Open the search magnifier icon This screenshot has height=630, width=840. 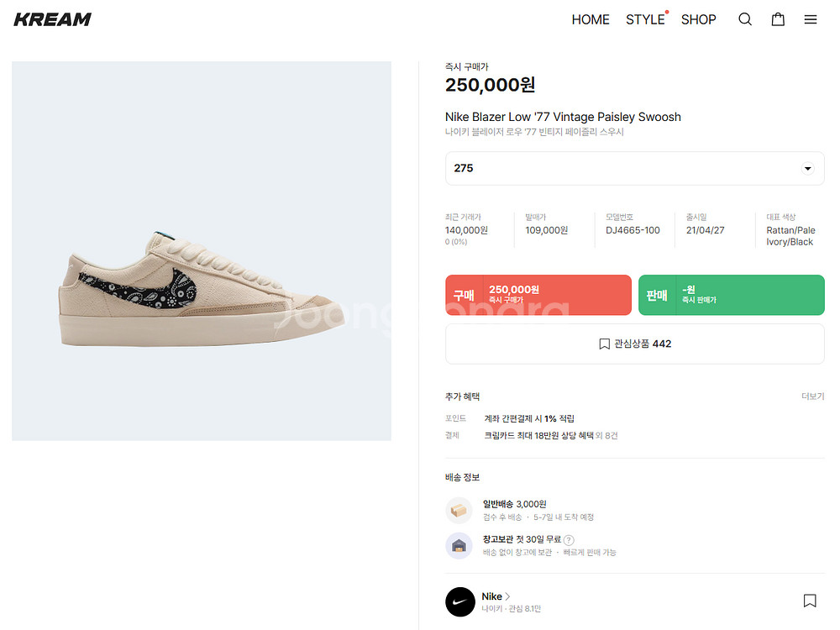click(x=745, y=19)
